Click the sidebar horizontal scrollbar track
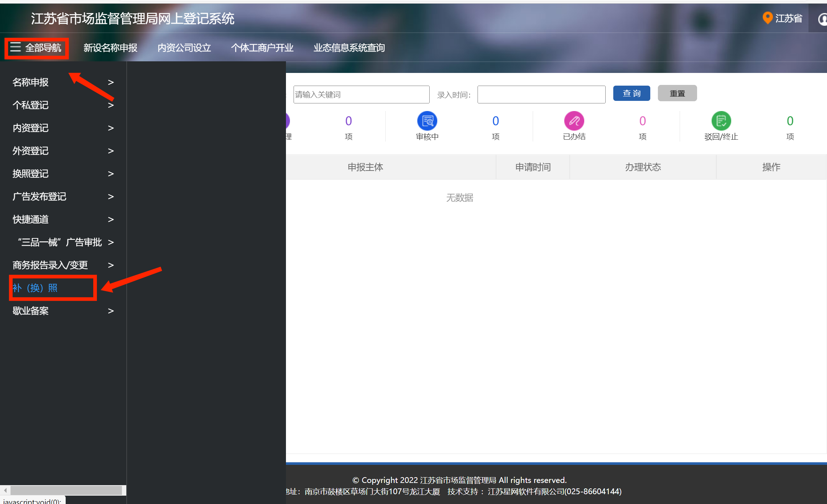827x504 pixels. point(66,490)
